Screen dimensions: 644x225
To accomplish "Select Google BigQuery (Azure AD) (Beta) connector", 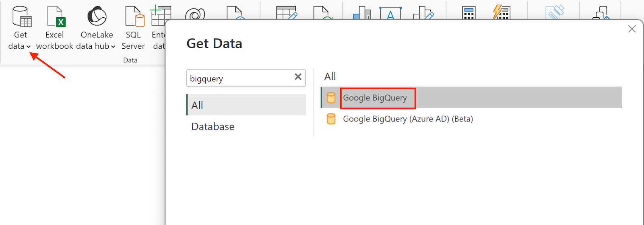I will click(471, 119).
